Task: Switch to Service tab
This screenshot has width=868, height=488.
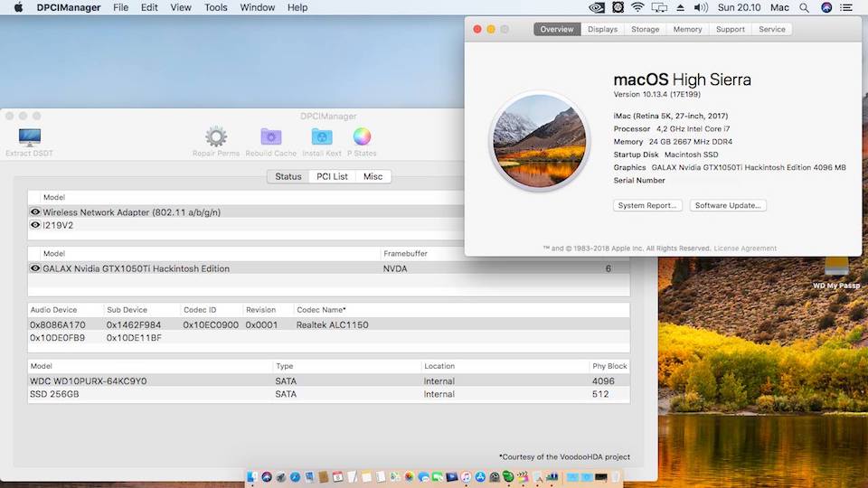Action: tap(771, 29)
